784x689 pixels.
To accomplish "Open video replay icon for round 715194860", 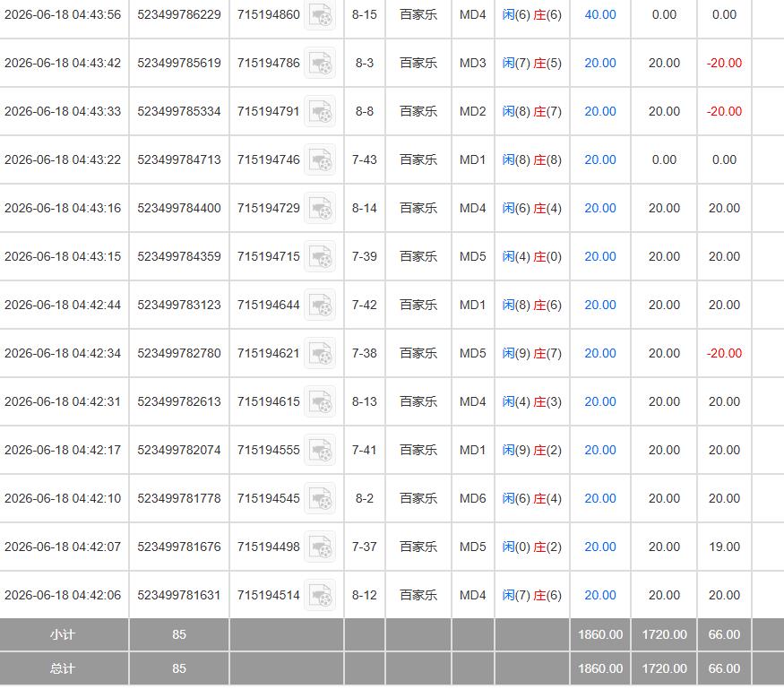I will pyautogui.click(x=320, y=15).
